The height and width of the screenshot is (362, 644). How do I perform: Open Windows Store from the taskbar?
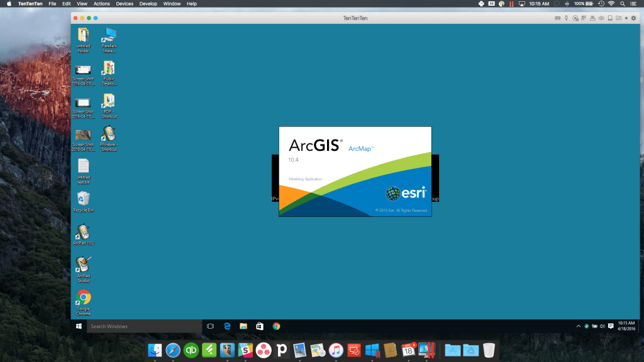[x=260, y=326]
